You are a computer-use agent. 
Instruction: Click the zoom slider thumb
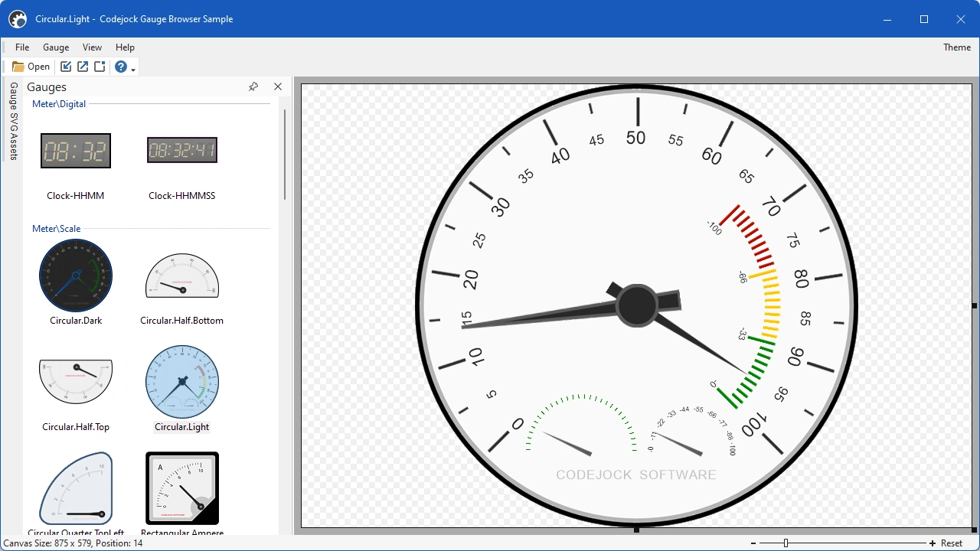click(786, 543)
